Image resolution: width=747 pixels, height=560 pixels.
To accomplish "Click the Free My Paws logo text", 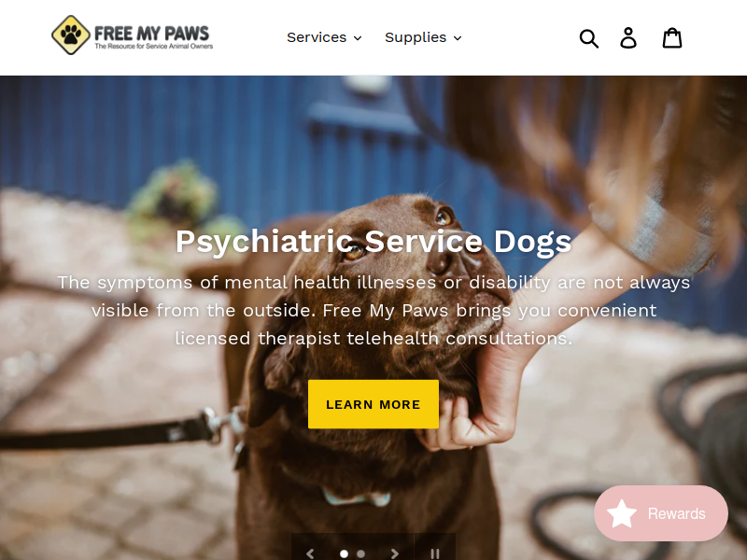I will pos(153,36).
